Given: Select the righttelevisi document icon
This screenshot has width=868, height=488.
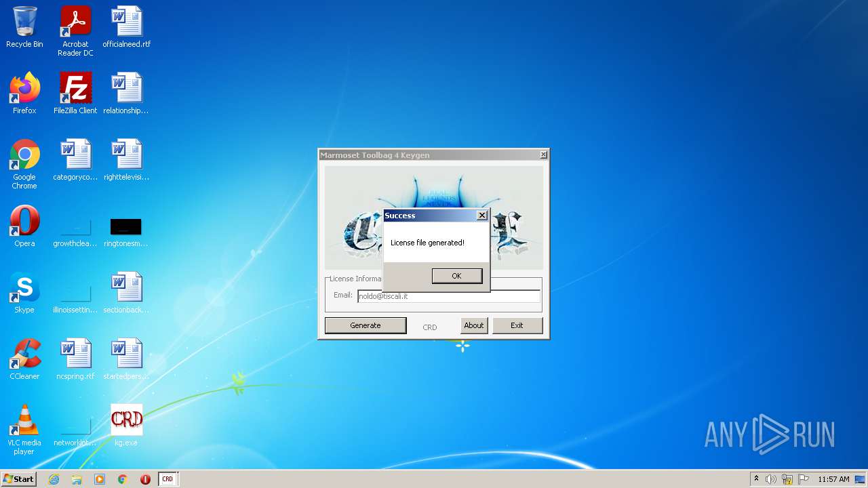Looking at the screenshot, I should pyautogui.click(x=127, y=160).
